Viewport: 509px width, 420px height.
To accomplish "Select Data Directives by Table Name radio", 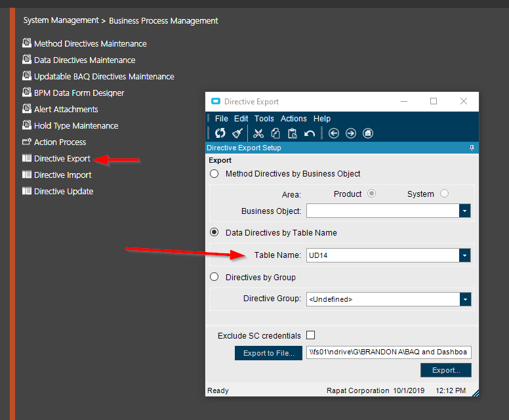I will pyautogui.click(x=214, y=232).
